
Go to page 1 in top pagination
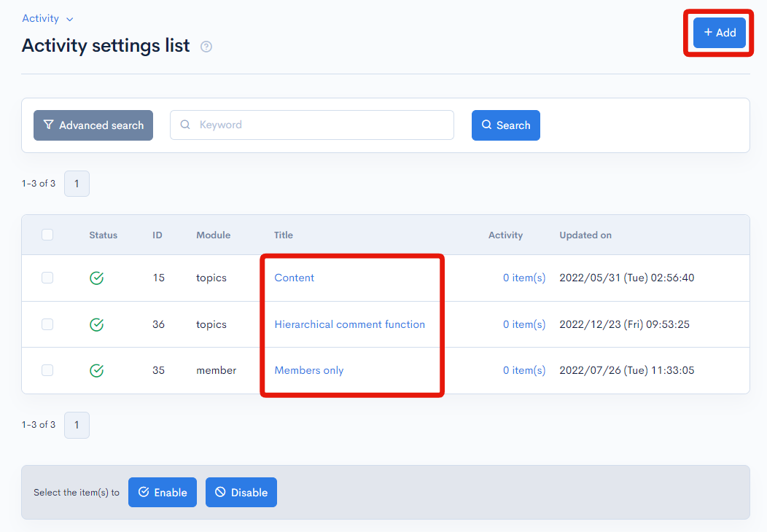click(77, 184)
